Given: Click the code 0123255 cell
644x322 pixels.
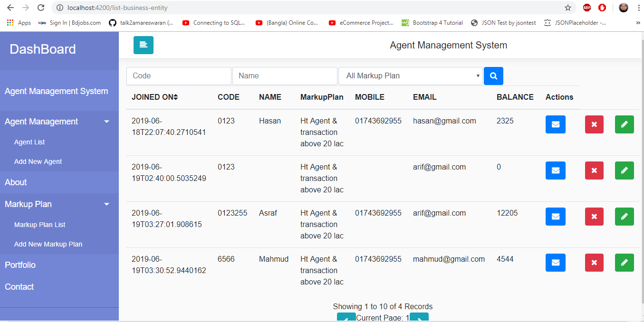Looking at the screenshot, I should (232, 213).
